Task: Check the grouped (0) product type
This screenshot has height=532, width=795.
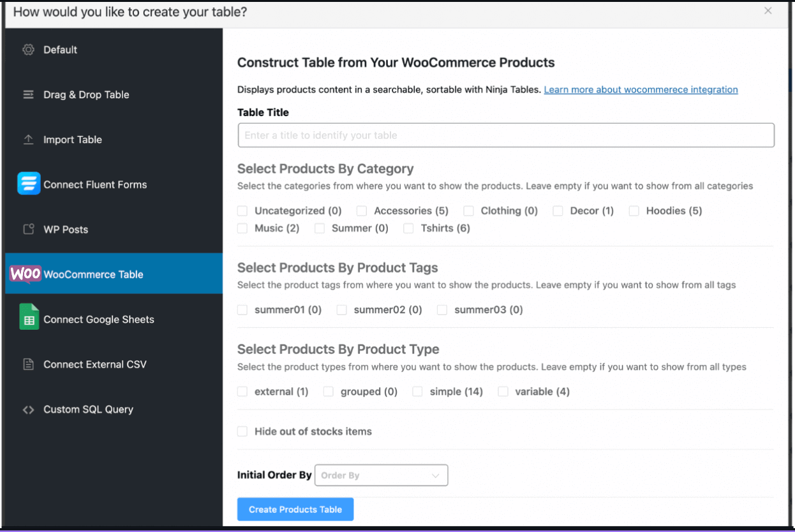Action: [329, 391]
